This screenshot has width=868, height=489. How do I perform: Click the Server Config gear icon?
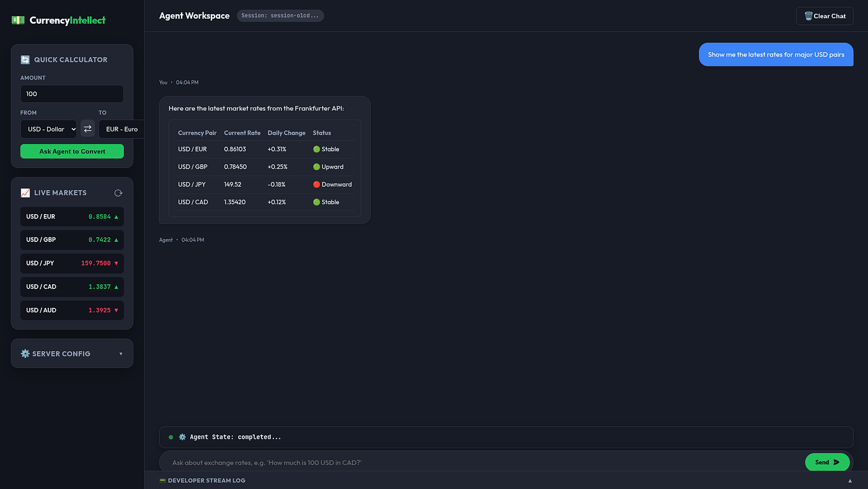pos(25,354)
